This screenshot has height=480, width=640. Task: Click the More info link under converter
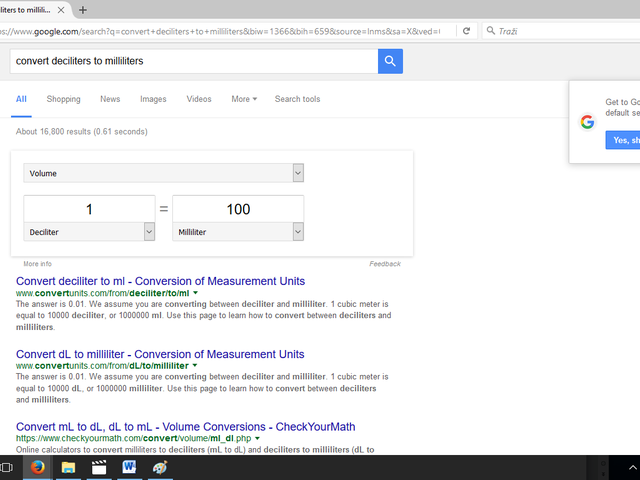(38, 264)
